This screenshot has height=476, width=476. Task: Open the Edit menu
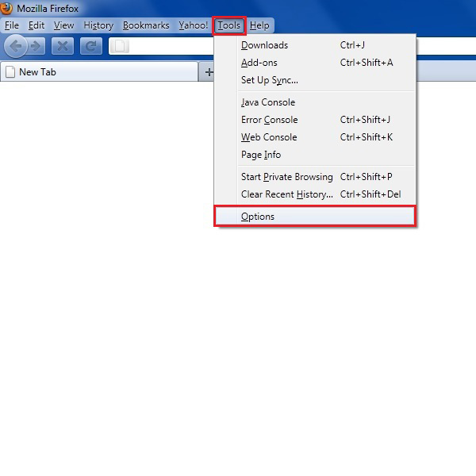tap(36, 25)
